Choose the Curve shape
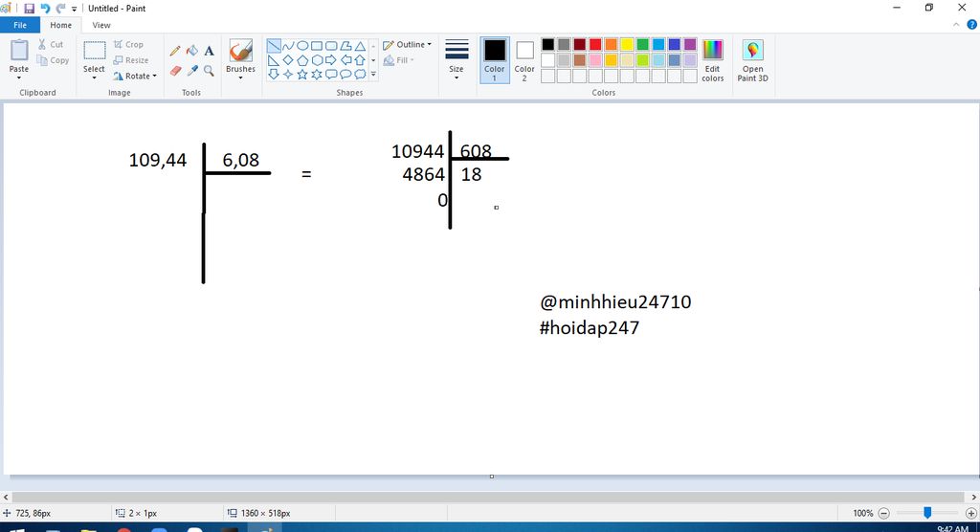 point(288,46)
